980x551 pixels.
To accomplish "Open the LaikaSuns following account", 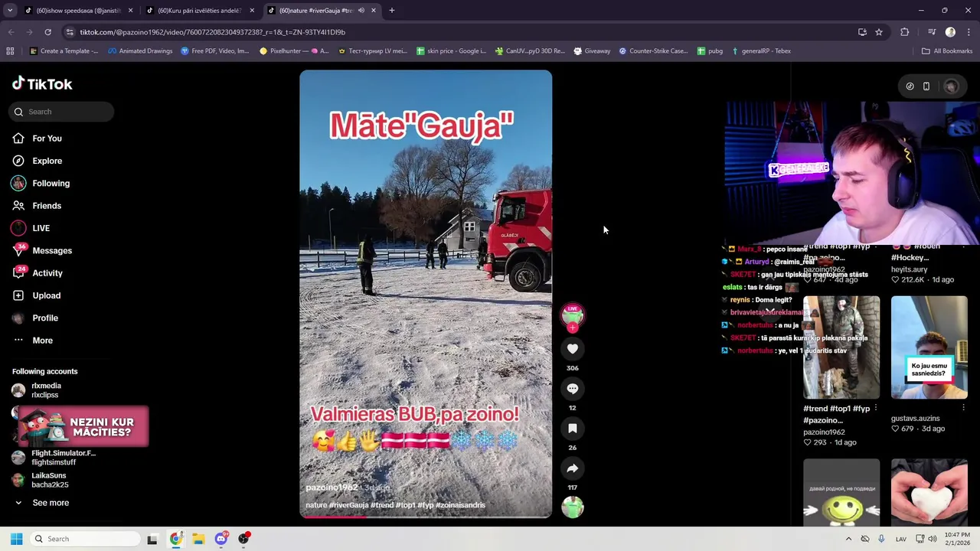I will 49,480.
